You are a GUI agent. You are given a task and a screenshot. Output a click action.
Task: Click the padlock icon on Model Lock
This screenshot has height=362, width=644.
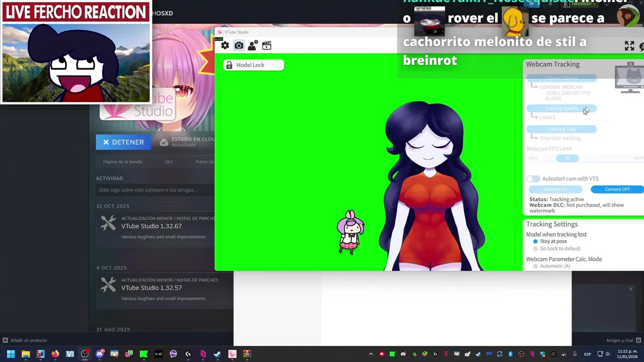(229, 65)
